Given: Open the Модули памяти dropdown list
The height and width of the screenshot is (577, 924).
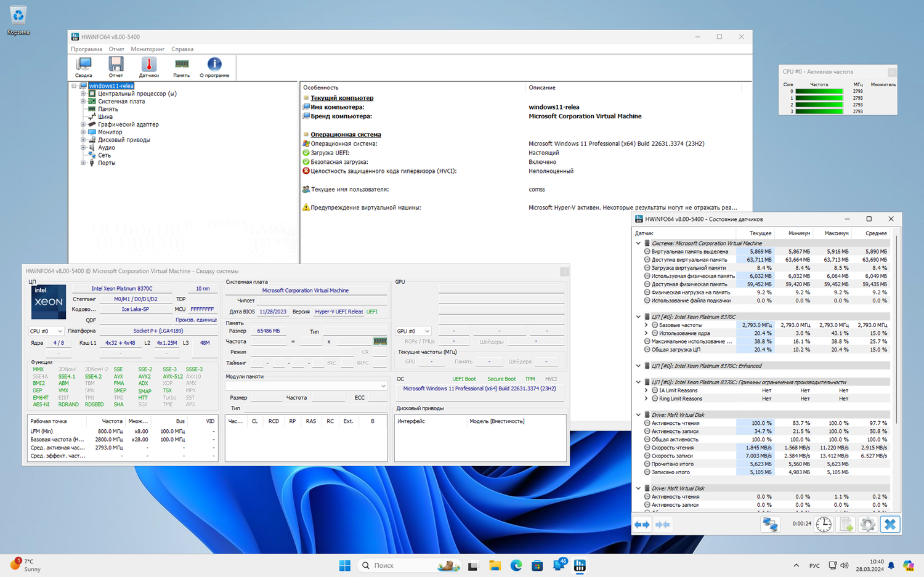Looking at the screenshot, I should pos(306,386).
